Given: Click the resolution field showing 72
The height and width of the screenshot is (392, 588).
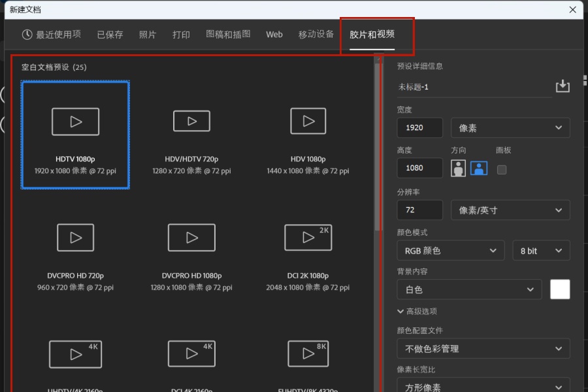Looking at the screenshot, I should [x=419, y=210].
